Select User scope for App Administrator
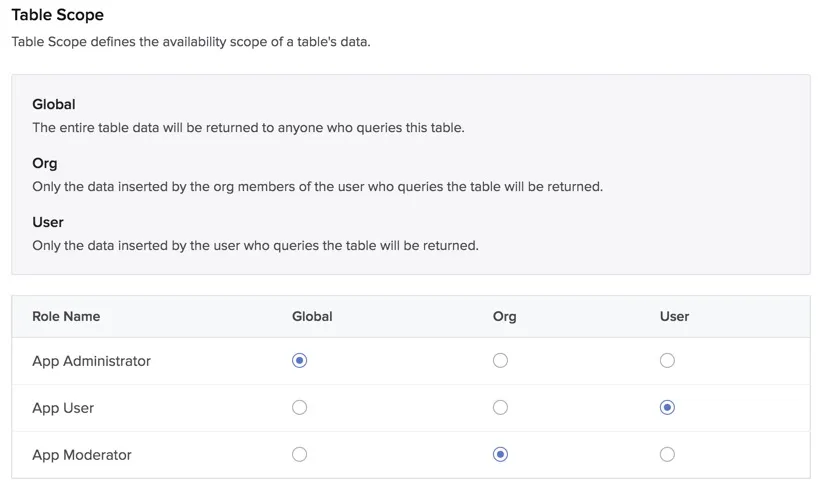The width and height of the screenshot is (823, 496). (x=667, y=361)
